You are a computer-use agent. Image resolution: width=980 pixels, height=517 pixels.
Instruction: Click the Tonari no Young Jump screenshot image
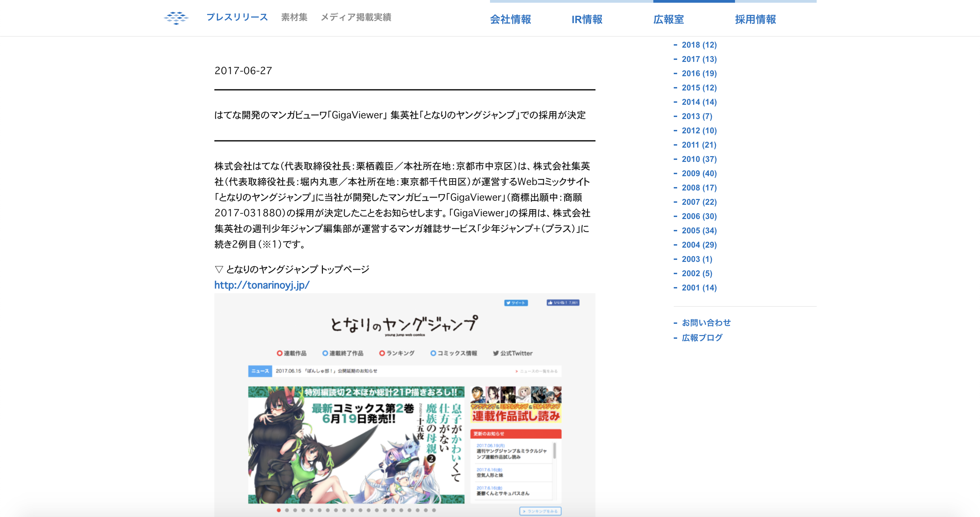404,405
